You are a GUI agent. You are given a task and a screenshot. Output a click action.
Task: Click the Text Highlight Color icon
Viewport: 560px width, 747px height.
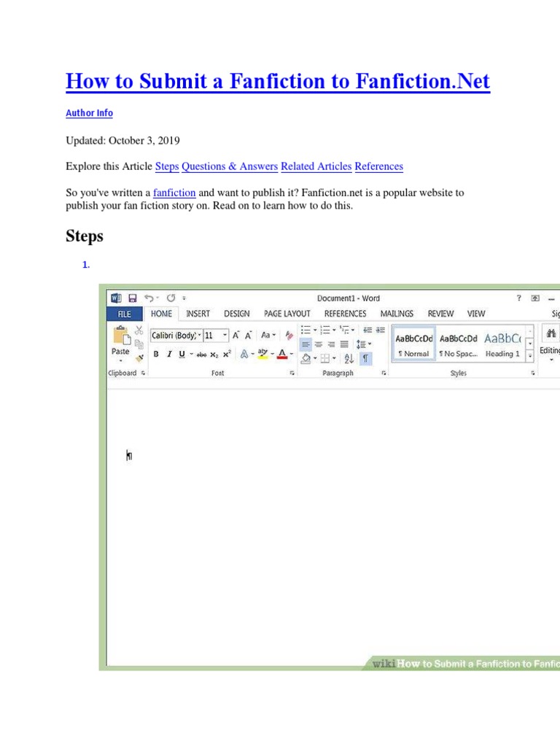[262, 354]
